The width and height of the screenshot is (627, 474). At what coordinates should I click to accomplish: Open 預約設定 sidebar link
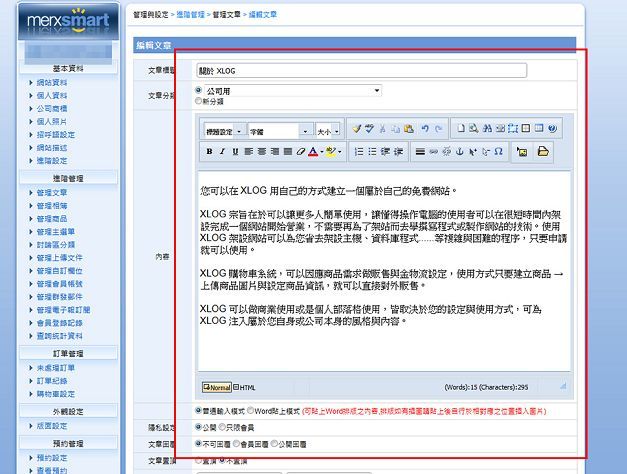click(52, 458)
